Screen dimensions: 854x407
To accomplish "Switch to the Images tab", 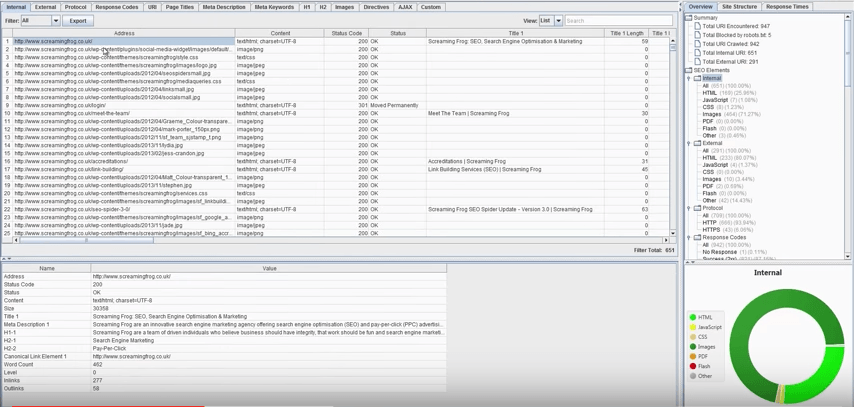I will (x=344, y=7).
